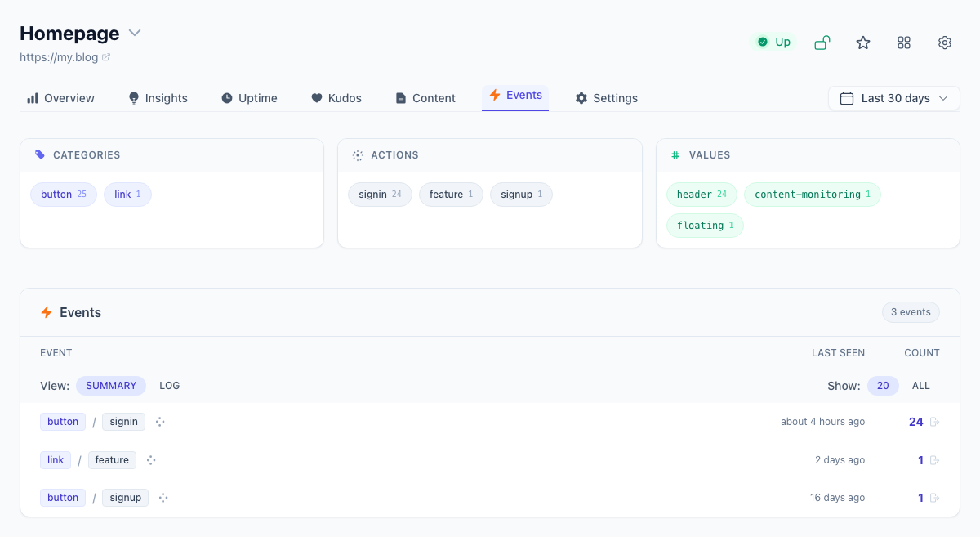Filter by the header value tag
This screenshot has width=980, height=537.
click(x=702, y=195)
